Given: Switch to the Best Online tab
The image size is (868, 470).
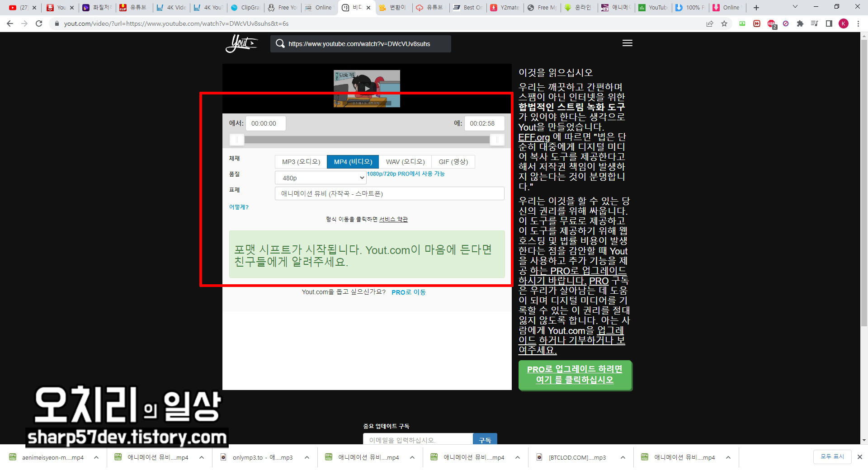Looking at the screenshot, I should [468, 7].
